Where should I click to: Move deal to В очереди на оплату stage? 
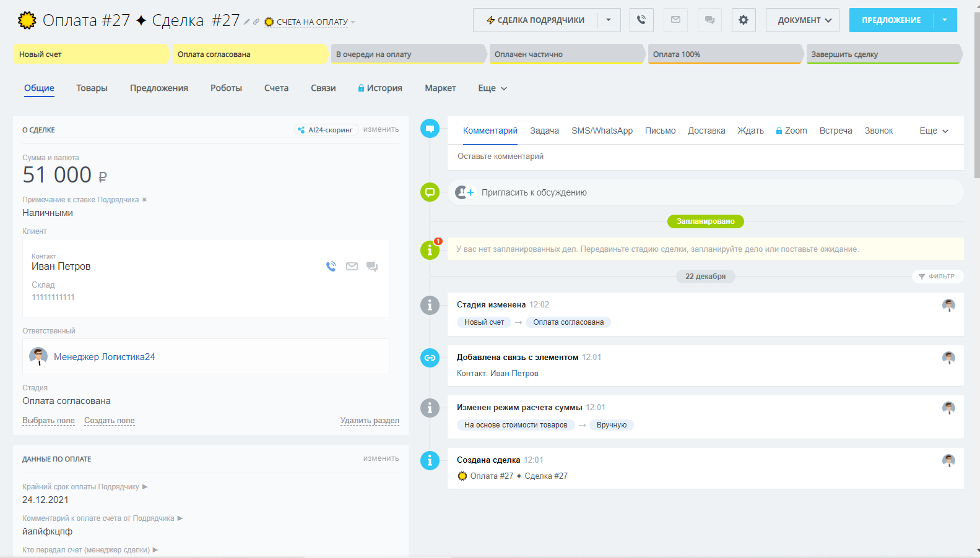pyautogui.click(x=407, y=54)
